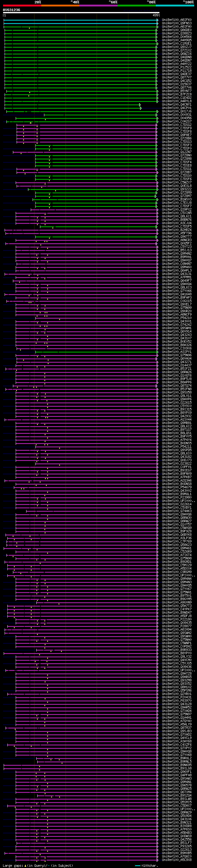Click the red 20% identity legend segment
This screenshot has height=868, width=197.
[x=22, y=6]
